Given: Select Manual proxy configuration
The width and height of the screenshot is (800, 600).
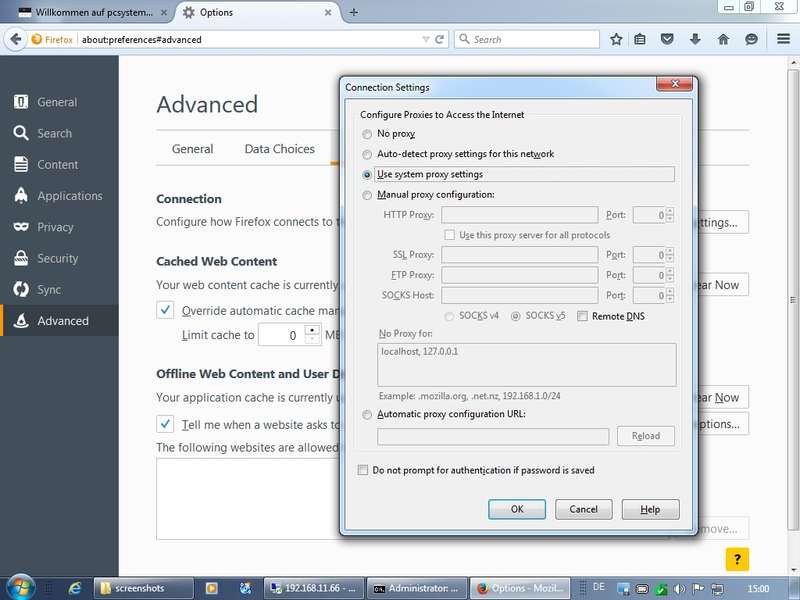Looking at the screenshot, I should point(367,195).
